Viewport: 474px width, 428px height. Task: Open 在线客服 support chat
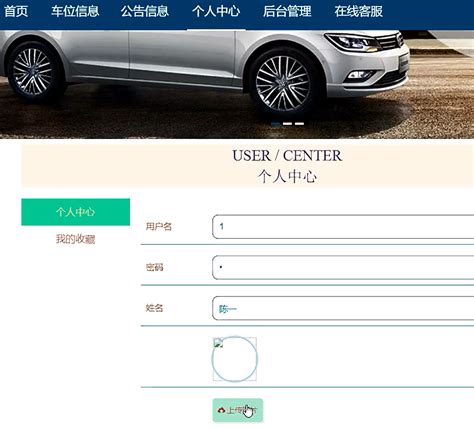point(359,11)
